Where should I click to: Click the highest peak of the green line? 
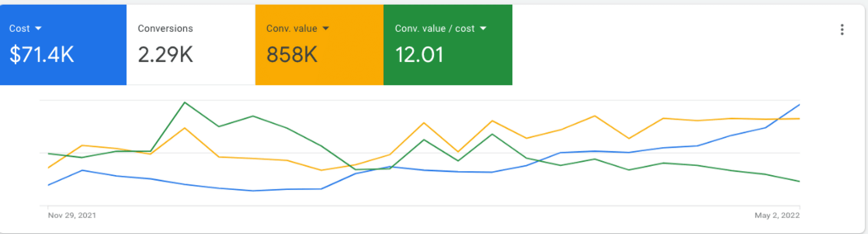(185, 103)
